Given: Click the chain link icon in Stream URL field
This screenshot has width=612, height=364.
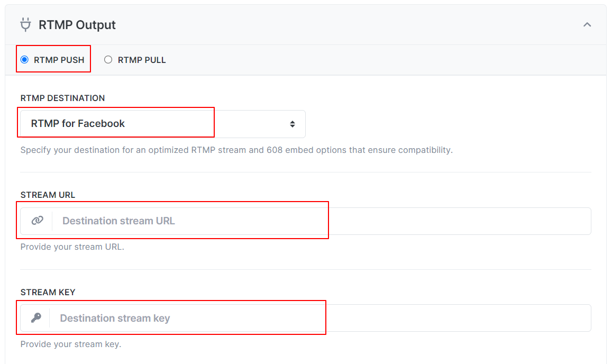Looking at the screenshot, I should [37, 221].
